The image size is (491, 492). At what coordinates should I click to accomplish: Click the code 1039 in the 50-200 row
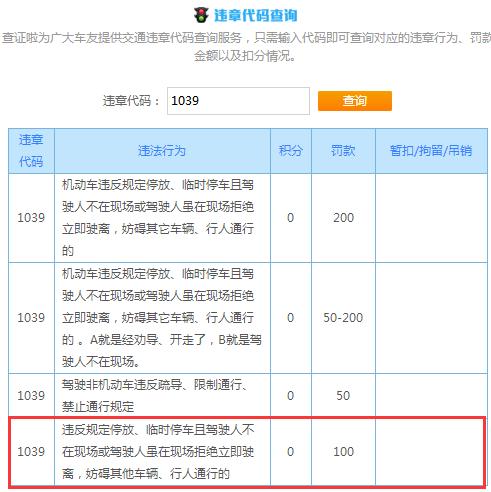pyautogui.click(x=31, y=318)
